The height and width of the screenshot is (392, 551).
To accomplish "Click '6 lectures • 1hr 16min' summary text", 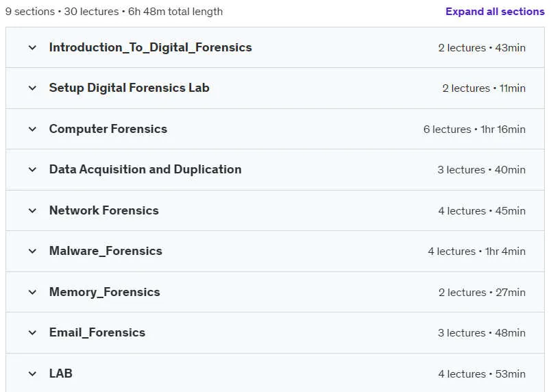I will click(x=474, y=130).
